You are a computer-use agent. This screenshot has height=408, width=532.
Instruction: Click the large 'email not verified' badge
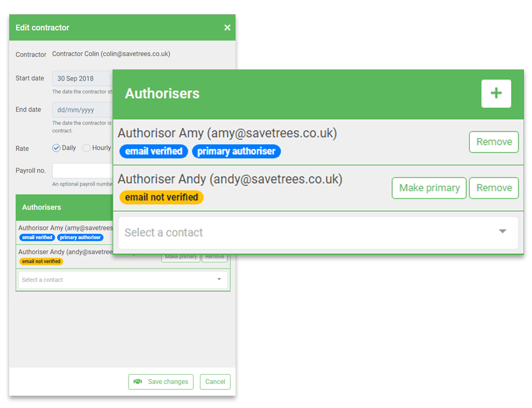(x=162, y=197)
